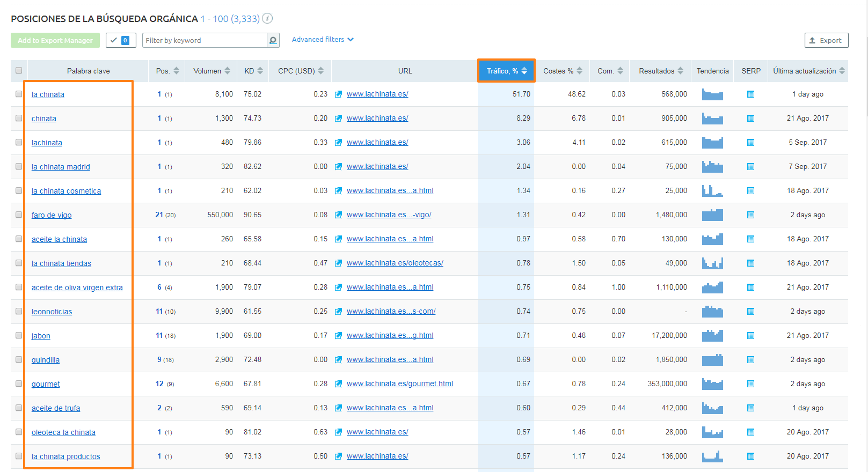
Task: Open external link icon for faro de vigo URL
Action: coord(339,215)
